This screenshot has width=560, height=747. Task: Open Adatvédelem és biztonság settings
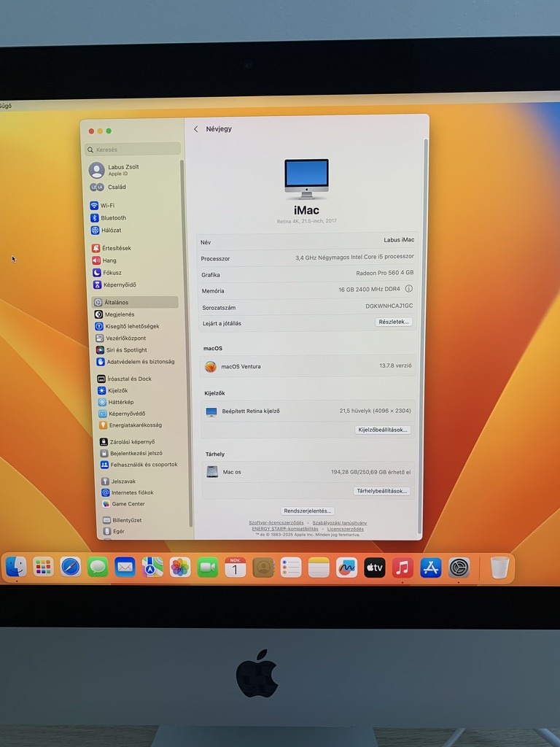[x=136, y=362]
